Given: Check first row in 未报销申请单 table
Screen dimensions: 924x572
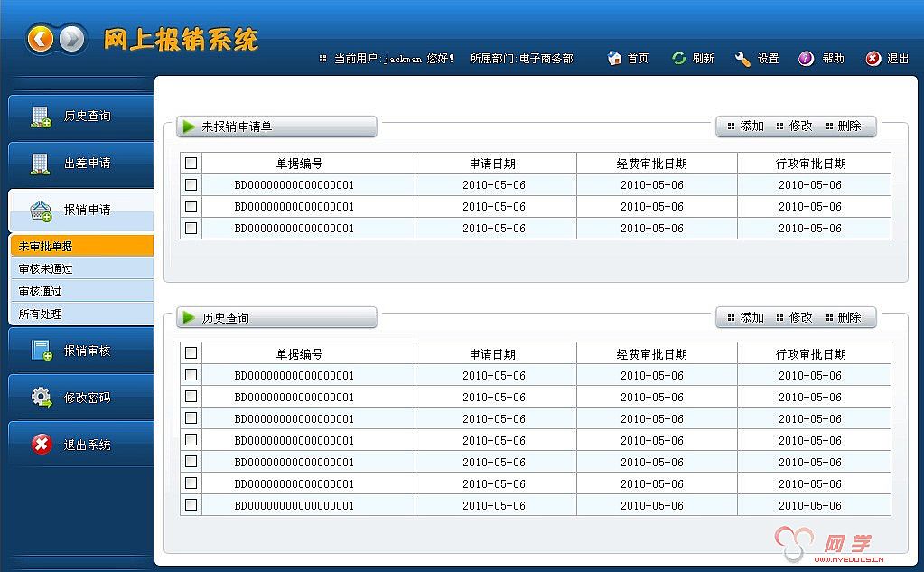Looking at the screenshot, I should 191,184.
